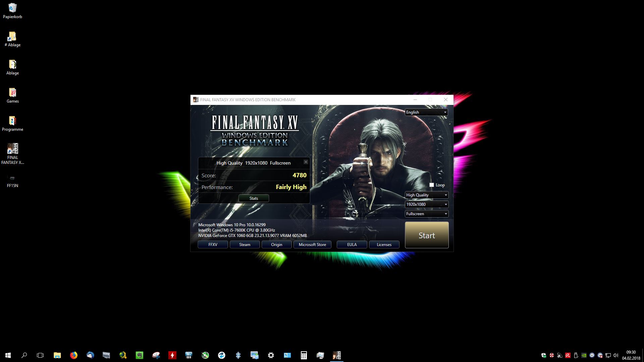Click the Stats button
The height and width of the screenshot is (362, 644).
coord(254,198)
